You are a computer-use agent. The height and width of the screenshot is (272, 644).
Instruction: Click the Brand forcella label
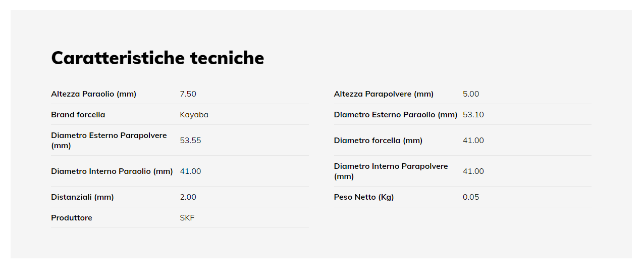pos(78,115)
